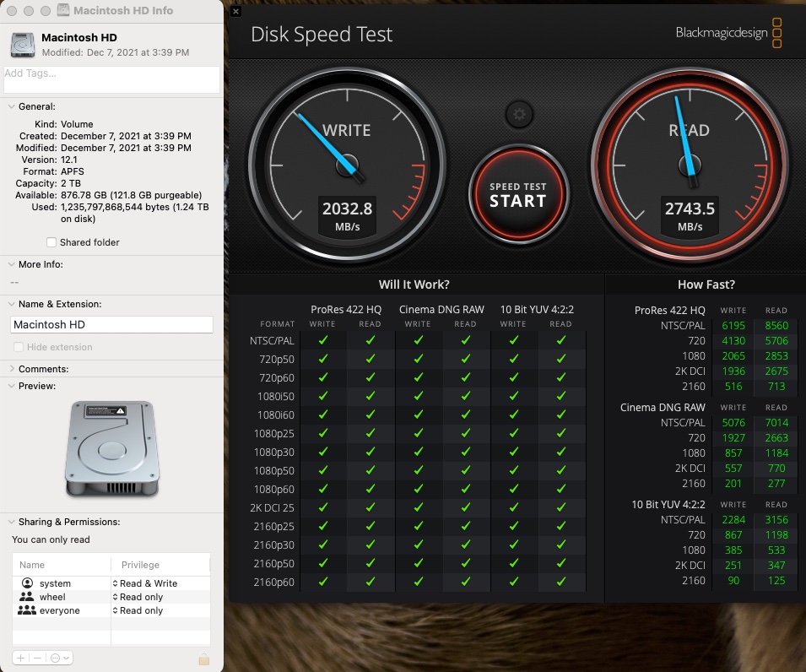Toggle the Shared folder checkbox

click(x=51, y=242)
